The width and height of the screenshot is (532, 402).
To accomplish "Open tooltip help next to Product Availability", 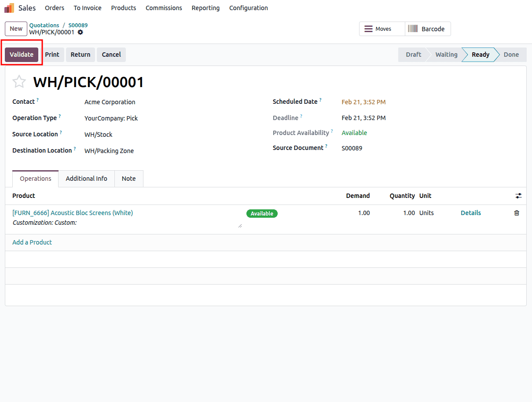I will click(332, 131).
